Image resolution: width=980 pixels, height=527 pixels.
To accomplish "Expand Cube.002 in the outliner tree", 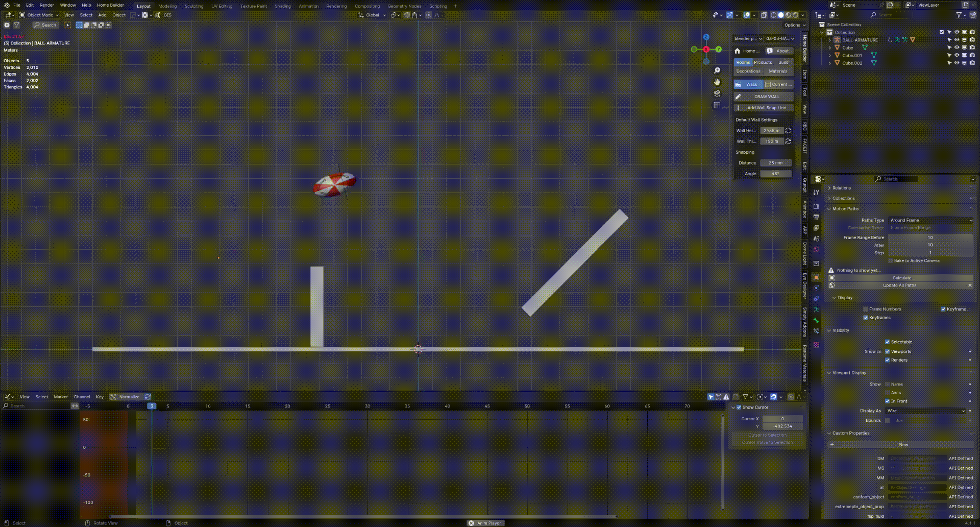I will pyautogui.click(x=829, y=63).
